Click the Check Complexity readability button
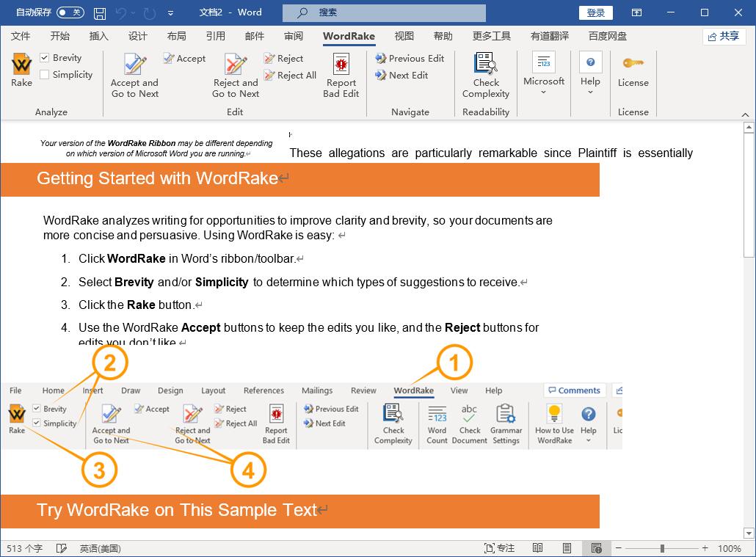 [x=485, y=76]
